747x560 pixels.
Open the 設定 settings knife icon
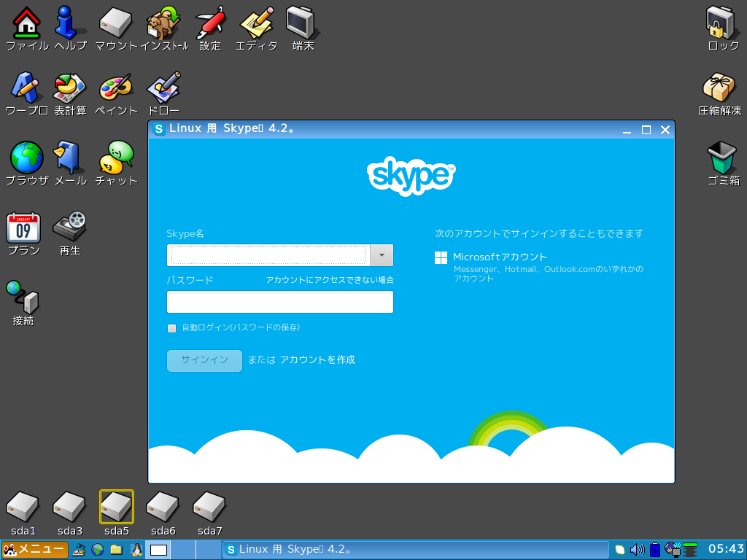pyautogui.click(x=210, y=23)
